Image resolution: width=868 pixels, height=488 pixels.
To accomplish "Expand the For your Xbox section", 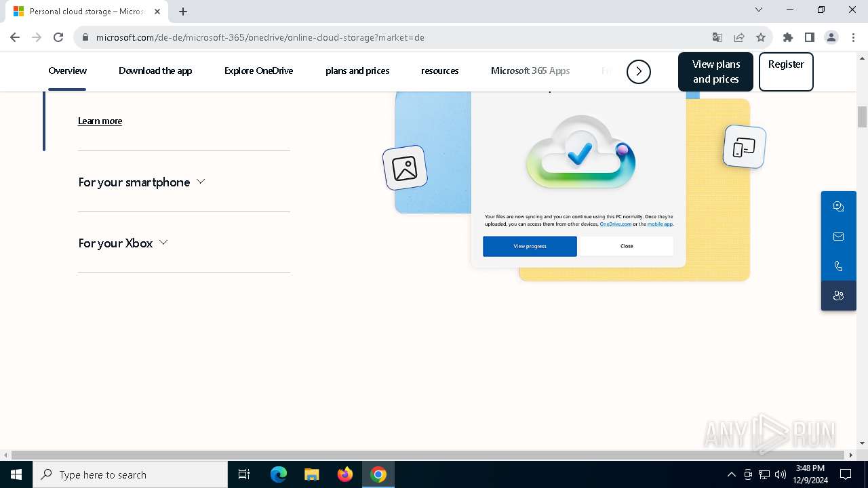I will 123,243.
